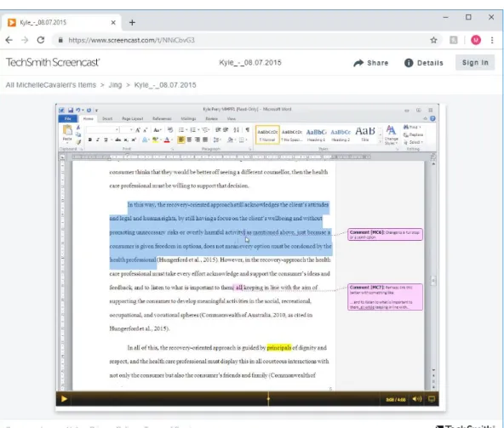Open the Details panel
This screenshot has width=504, height=428.
pyautogui.click(x=424, y=63)
